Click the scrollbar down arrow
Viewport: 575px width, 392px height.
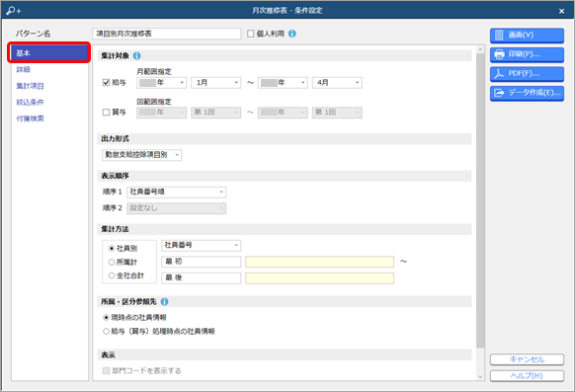click(480, 376)
